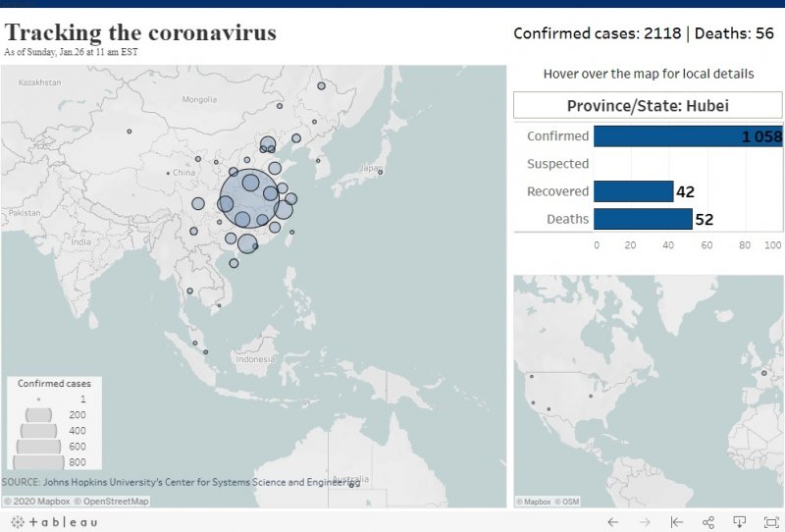Click the Province/State: Hubei header
Screen dimensions: 785x532
(648, 106)
